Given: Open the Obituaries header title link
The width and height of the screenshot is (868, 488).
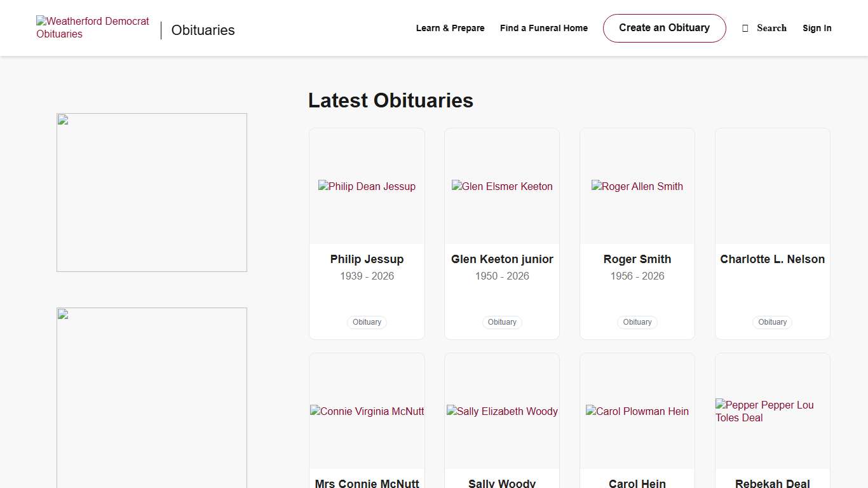Looking at the screenshot, I should [203, 30].
